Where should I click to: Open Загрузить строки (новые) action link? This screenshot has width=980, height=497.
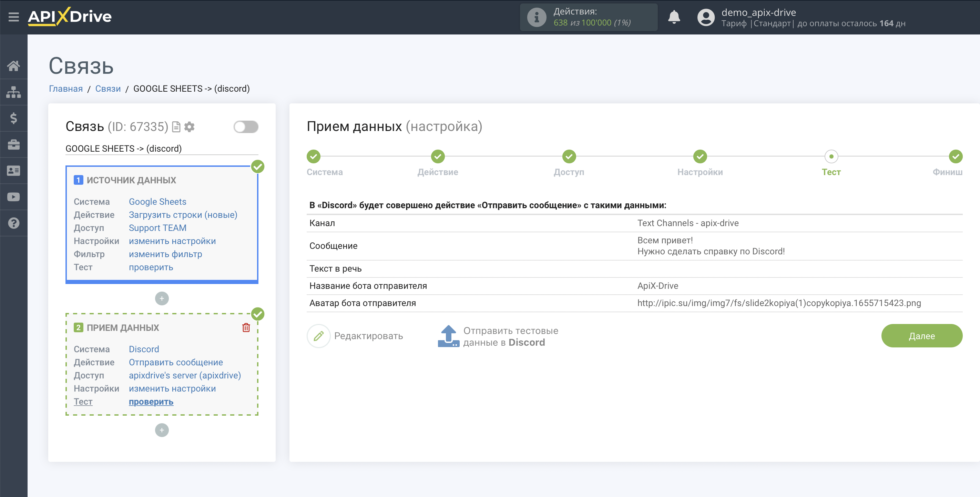[183, 215]
